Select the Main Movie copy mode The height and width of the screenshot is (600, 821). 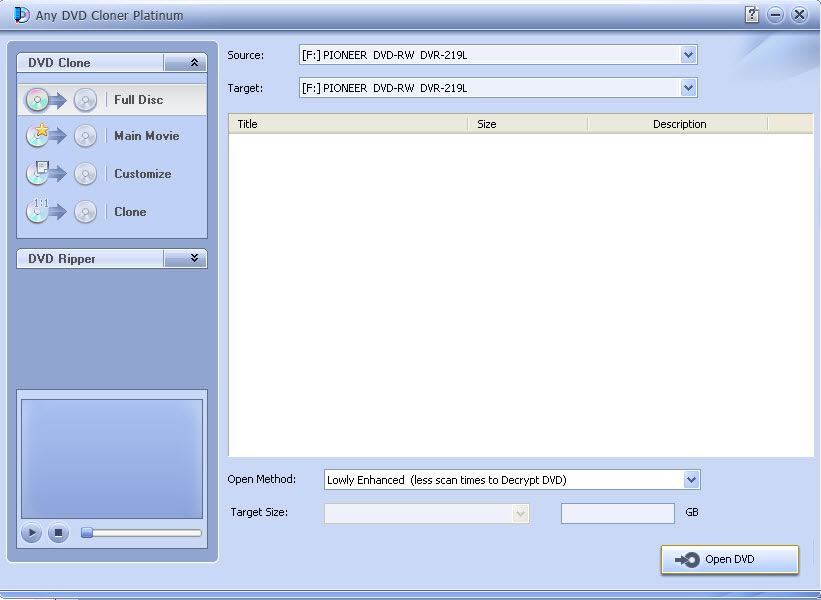click(113, 136)
